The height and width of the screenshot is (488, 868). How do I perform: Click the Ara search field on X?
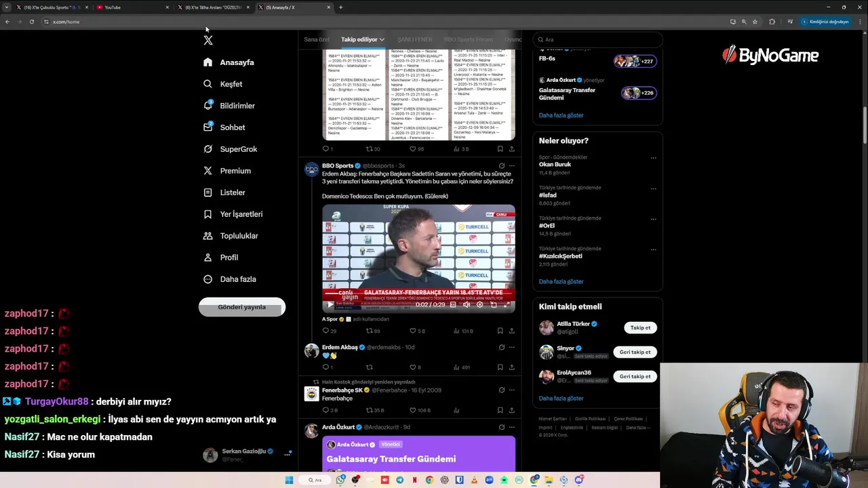pos(597,39)
